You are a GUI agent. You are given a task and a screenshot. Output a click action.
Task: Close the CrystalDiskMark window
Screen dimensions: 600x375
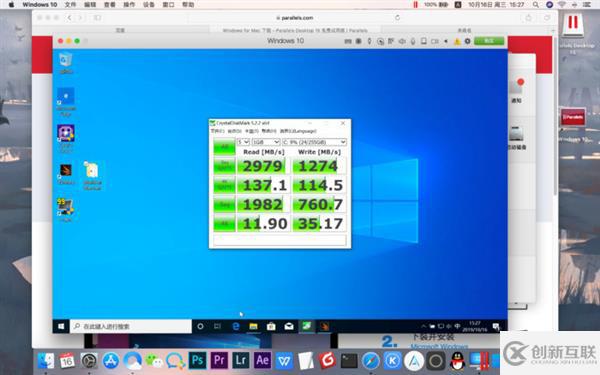tap(343, 123)
